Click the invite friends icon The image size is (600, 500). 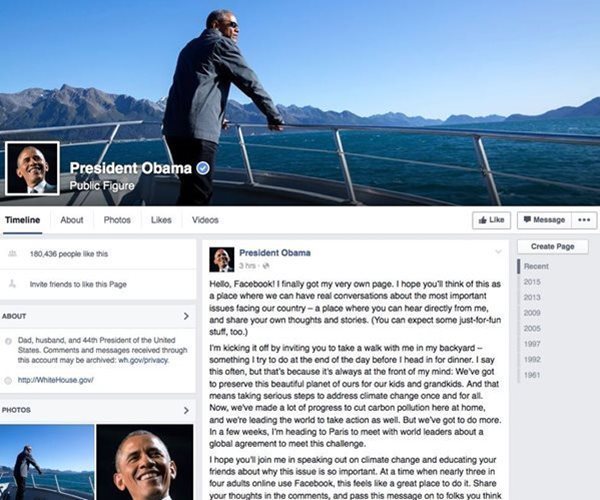(x=13, y=284)
